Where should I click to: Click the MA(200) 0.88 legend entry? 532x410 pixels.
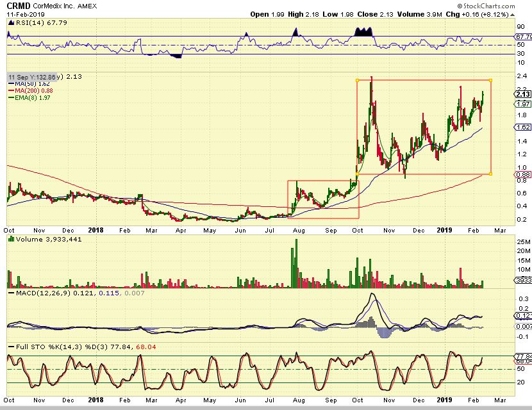31,90
